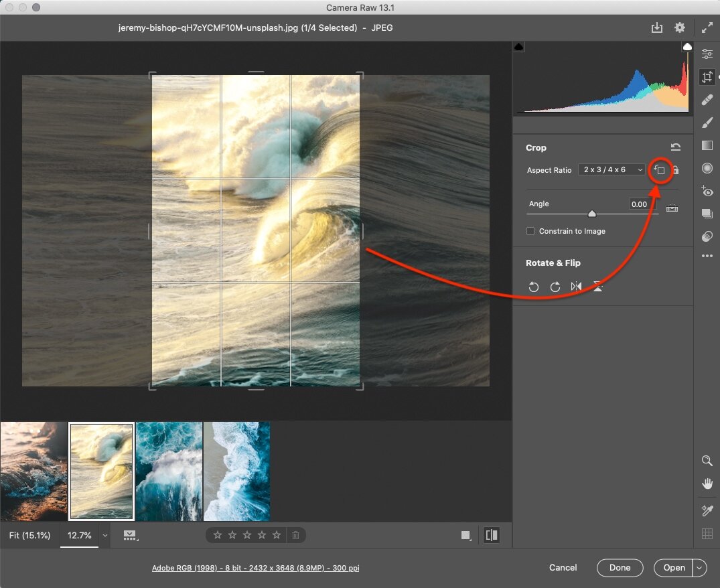720x588 pixels.
Task: Rotate image clockwise
Action: [x=555, y=287]
